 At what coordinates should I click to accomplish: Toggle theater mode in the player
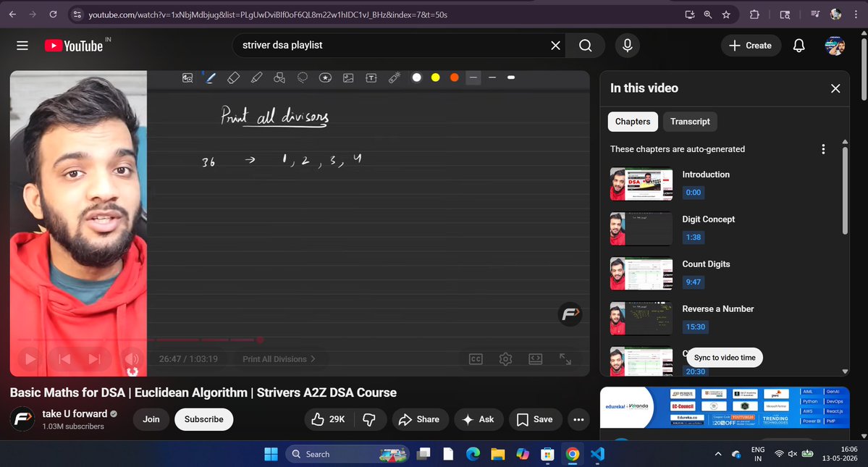[535, 359]
